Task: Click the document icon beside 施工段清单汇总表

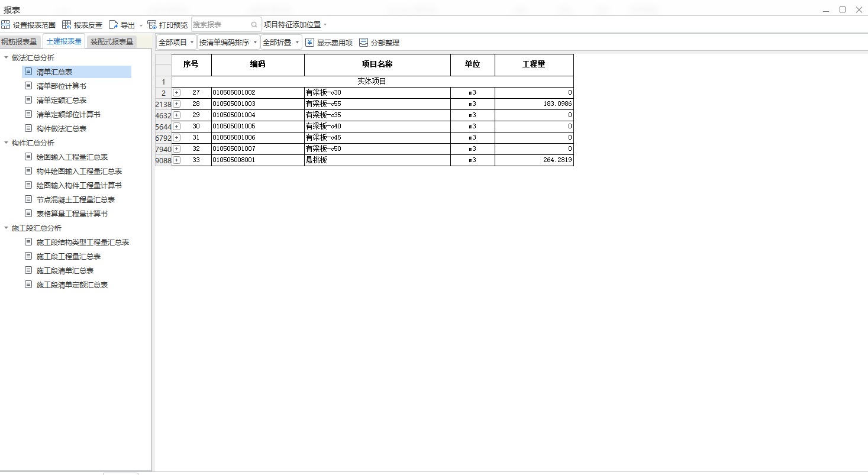Action: 28,270
